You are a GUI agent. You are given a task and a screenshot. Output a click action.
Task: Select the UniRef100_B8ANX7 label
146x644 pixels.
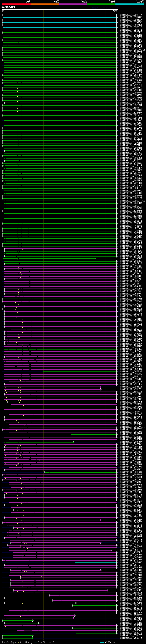click(x=131, y=67)
